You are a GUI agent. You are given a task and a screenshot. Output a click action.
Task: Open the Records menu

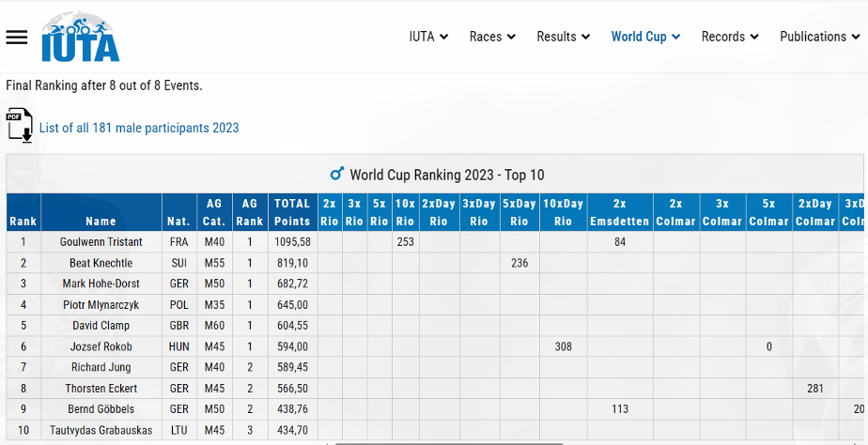[x=730, y=37]
